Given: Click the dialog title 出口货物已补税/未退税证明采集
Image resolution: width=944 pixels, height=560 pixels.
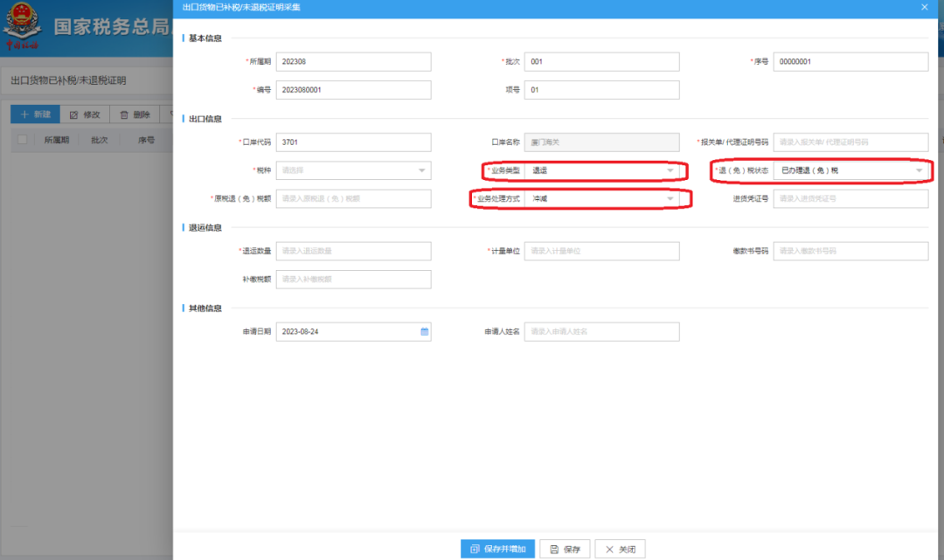Looking at the screenshot, I should click(x=241, y=7).
